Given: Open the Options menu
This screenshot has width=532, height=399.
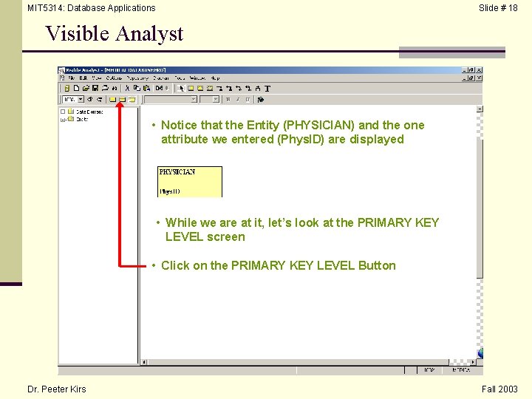Looking at the screenshot, I should point(114,78).
